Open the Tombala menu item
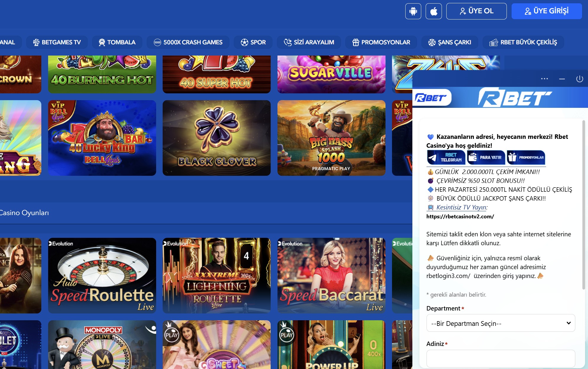The image size is (588, 369). pyautogui.click(x=117, y=42)
